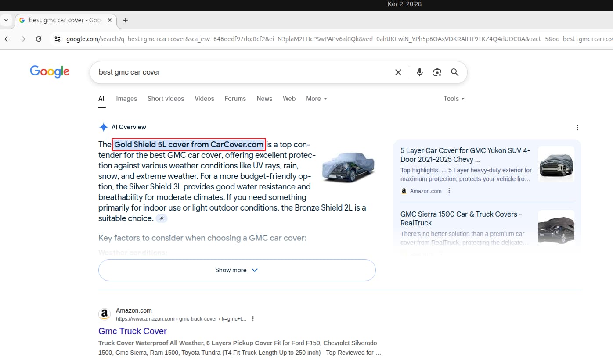613x364 pixels.
Task: Reload the current page
Action: [x=38, y=39]
